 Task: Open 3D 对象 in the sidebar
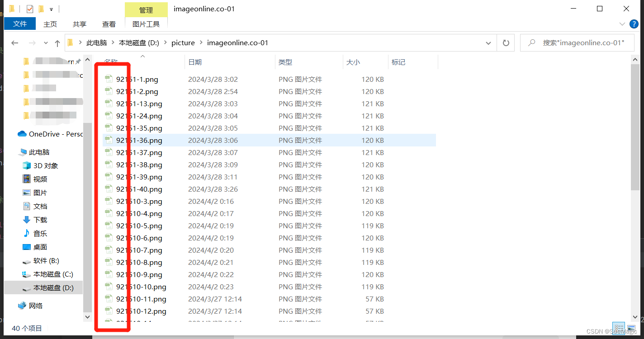41,166
